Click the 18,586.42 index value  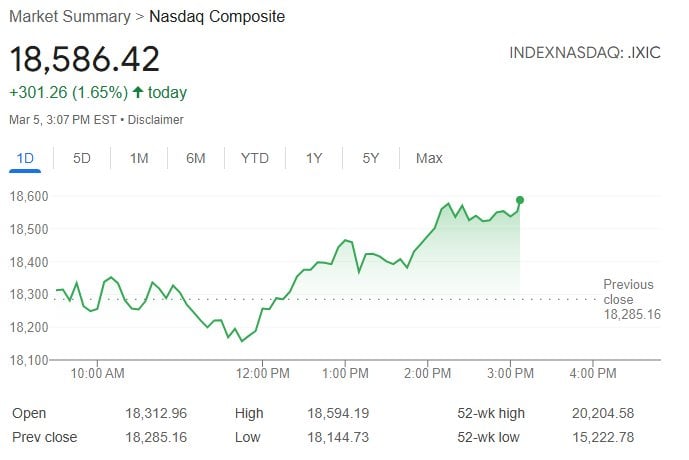point(85,59)
